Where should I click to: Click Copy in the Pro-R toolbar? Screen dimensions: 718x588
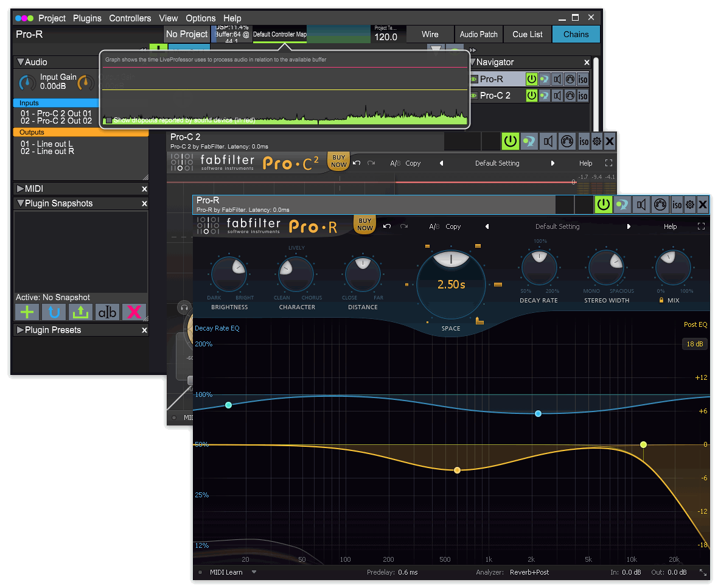point(453,226)
